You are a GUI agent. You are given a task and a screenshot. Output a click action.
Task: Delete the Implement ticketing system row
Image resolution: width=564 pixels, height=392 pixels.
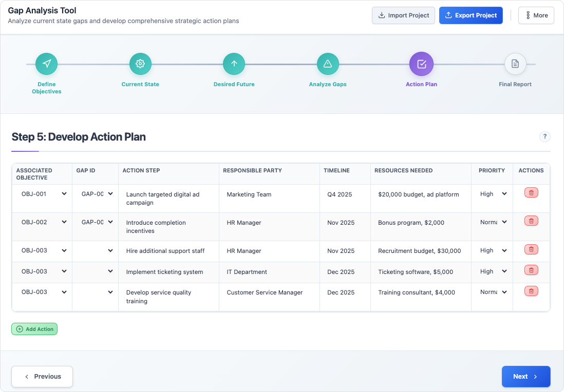click(x=531, y=270)
